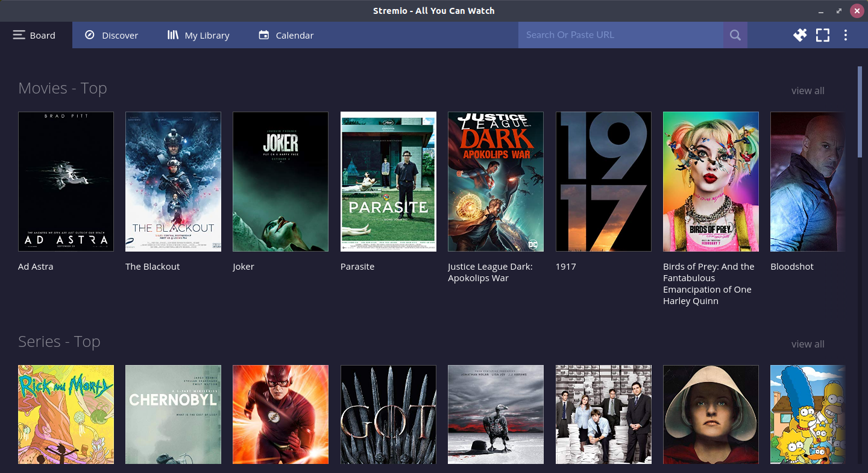868x473 pixels.
Task: Click the Bloodshot title text
Action: point(792,266)
